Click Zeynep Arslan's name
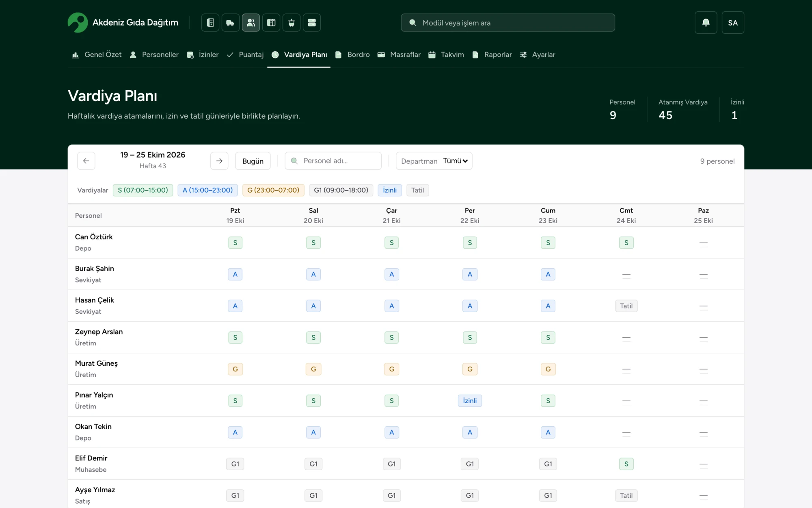This screenshot has width=812, height=508. click(x=99, y=332)
